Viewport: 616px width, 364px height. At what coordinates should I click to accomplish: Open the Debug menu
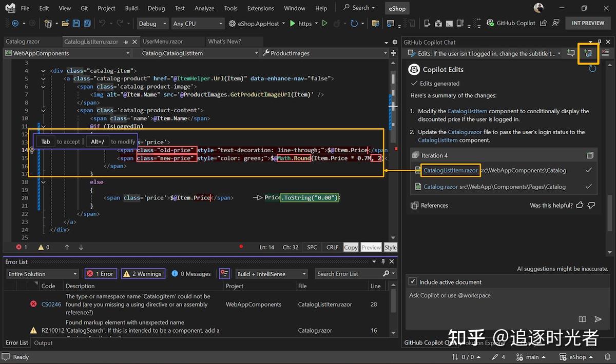click(x=156, y=8)
